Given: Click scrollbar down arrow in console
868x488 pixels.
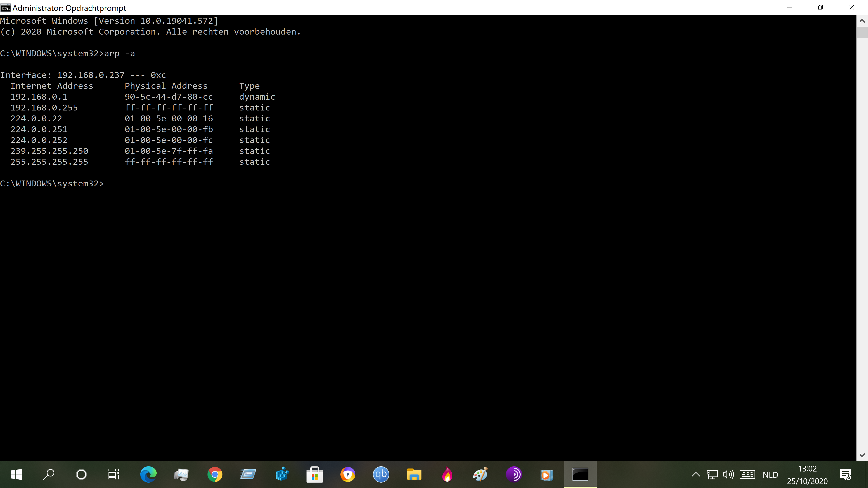Looking at the screenshot, I should click(862, 455).
